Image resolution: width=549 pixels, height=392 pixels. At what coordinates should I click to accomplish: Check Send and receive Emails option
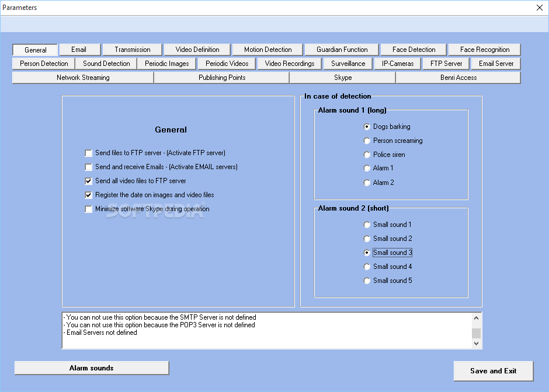(x=89, y=167)
